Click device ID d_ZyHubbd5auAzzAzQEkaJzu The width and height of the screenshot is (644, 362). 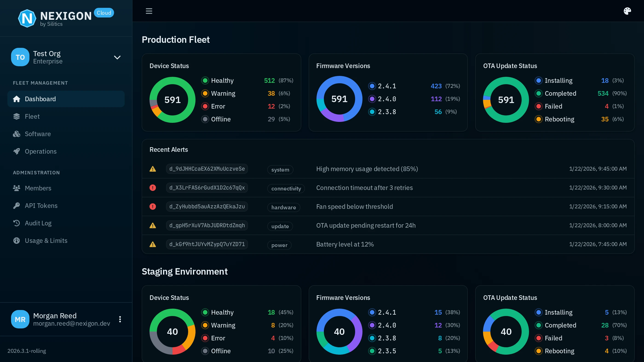tap(207, 207)
